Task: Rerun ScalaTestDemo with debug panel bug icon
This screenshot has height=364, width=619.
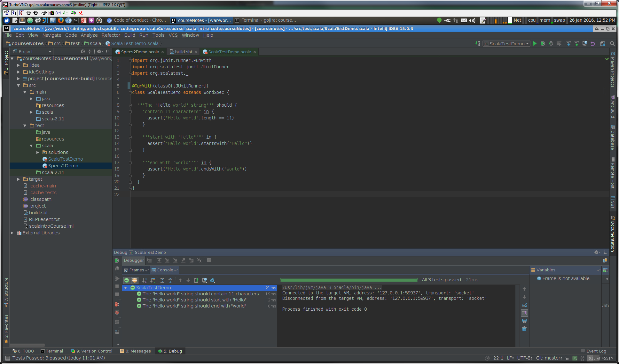Action: 117,261
